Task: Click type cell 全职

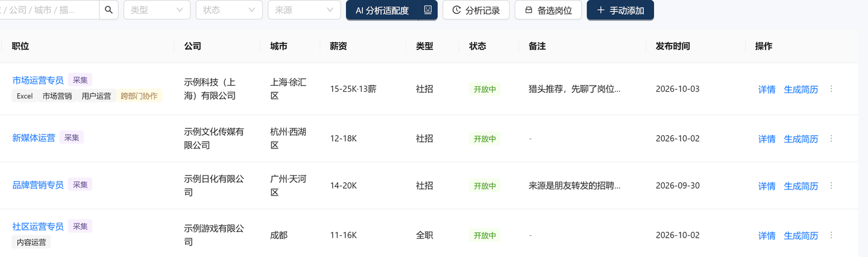Action: pyautogui.click(x=424, y=235)
